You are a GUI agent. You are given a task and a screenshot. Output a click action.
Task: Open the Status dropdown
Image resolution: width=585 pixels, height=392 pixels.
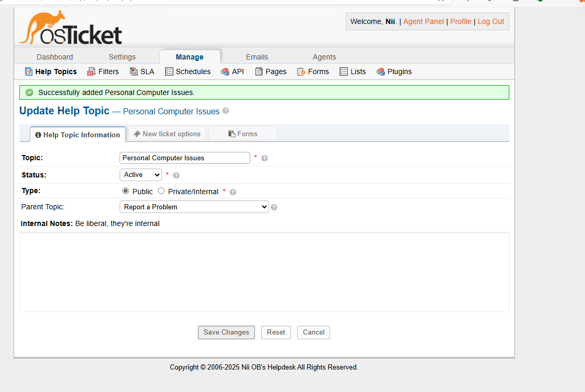[x=140, y=175]
